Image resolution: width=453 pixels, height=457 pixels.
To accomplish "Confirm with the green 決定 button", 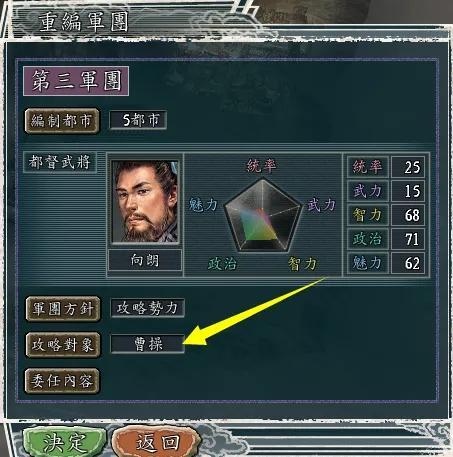I will click(x=65, y=442).
